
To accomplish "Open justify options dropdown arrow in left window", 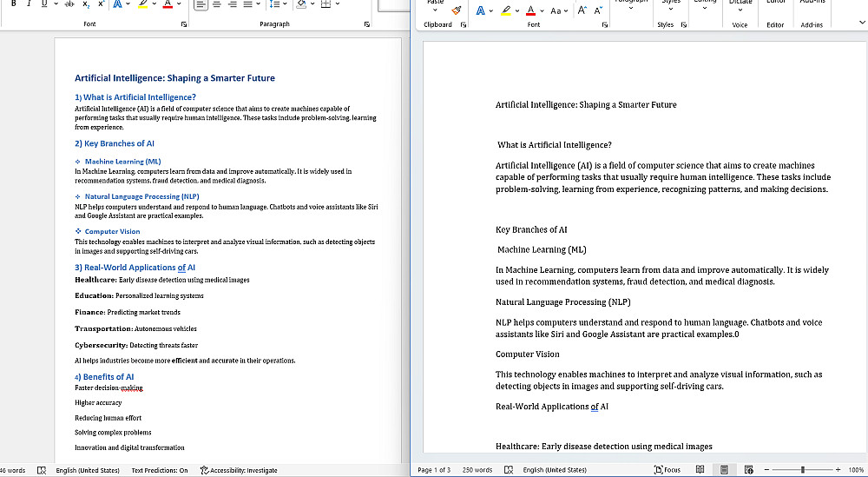I will coord(259,3).
